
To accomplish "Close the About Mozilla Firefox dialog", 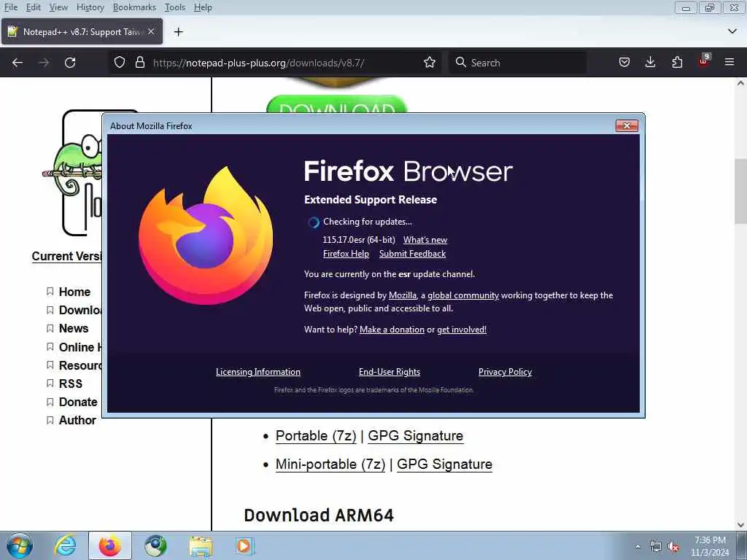I will [627, 125].
